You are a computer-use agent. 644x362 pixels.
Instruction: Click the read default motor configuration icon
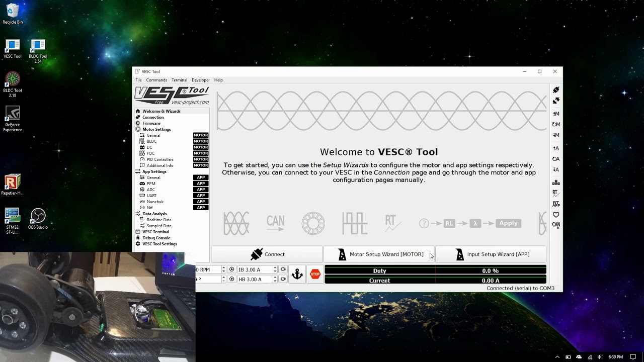coord(556,124)
